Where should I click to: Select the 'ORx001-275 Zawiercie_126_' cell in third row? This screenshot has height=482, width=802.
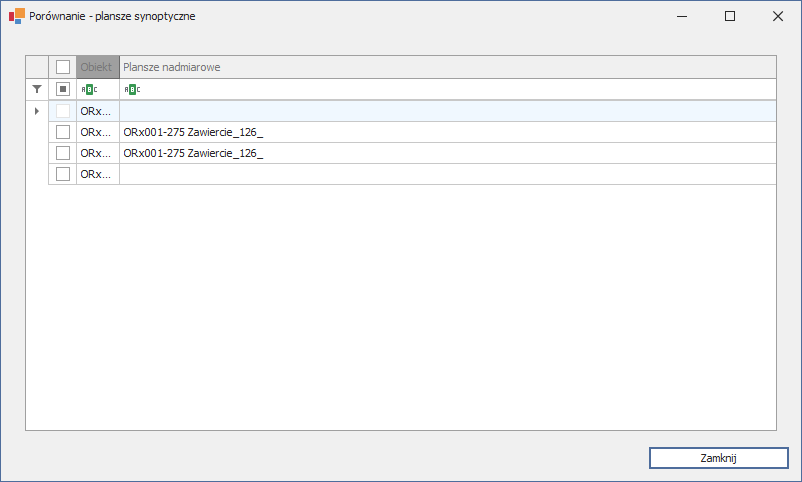448,153
